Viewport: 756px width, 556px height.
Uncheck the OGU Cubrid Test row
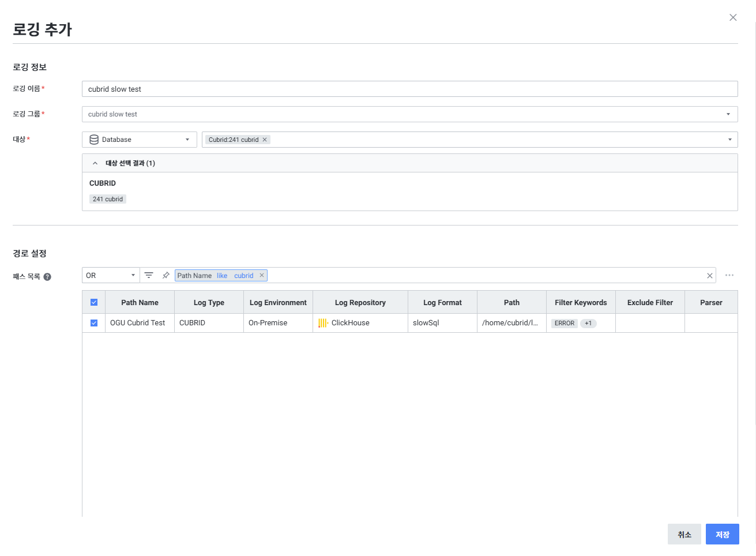coord(94,323)
